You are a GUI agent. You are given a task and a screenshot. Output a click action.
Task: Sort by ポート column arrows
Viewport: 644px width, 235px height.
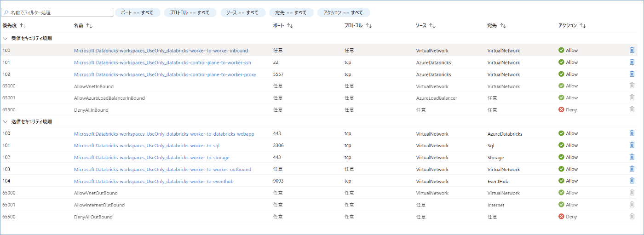(289, 26)
